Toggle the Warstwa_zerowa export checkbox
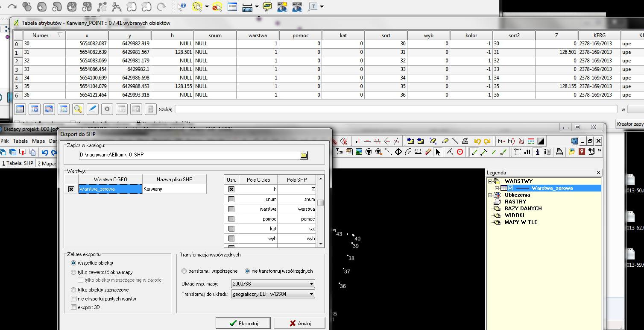Viewport: 644px width, 330px height. (x=71, y=189)
